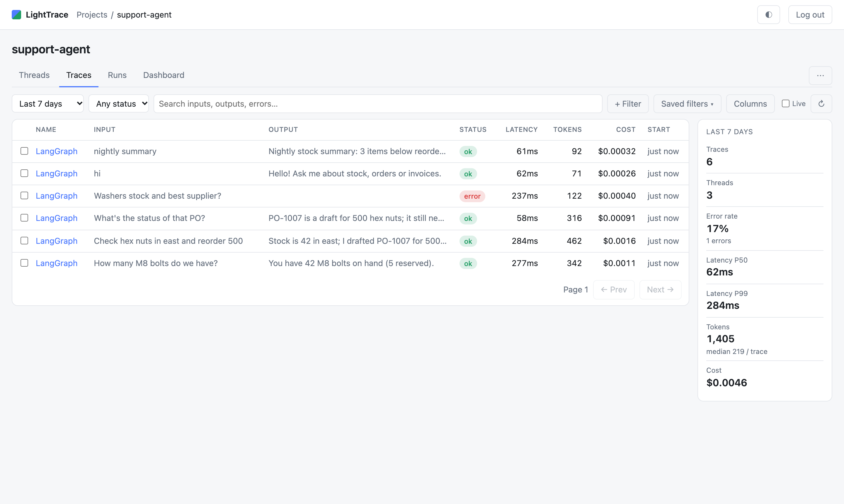
Task: Select the nightly summary trace checkbox
Action: coord(24,151)
